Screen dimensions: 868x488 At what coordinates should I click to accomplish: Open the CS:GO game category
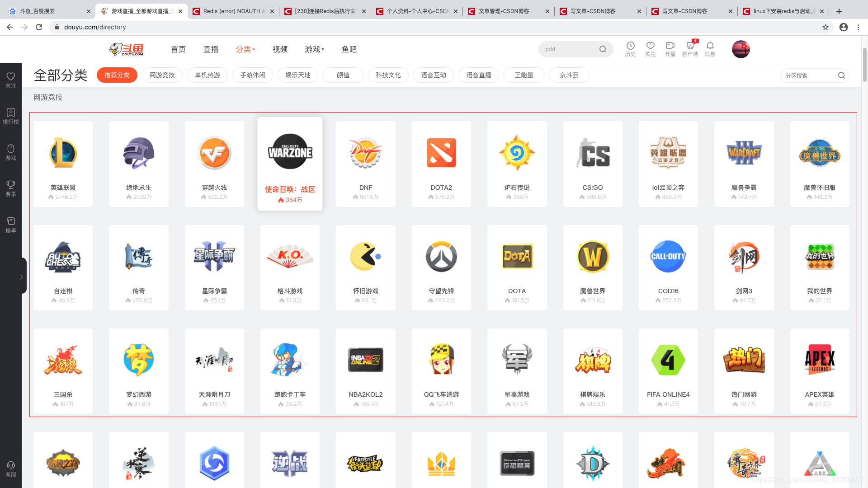[x=593, y=164]
